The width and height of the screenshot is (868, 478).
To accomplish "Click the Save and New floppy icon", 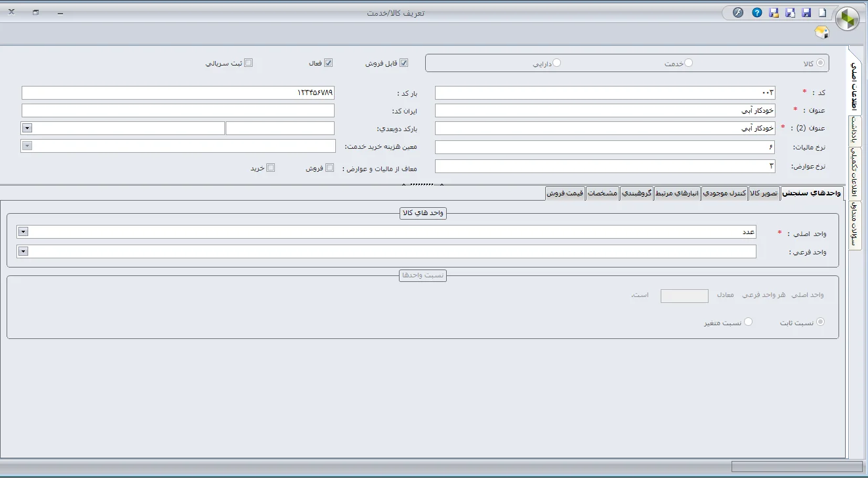I will pos(789,12).
